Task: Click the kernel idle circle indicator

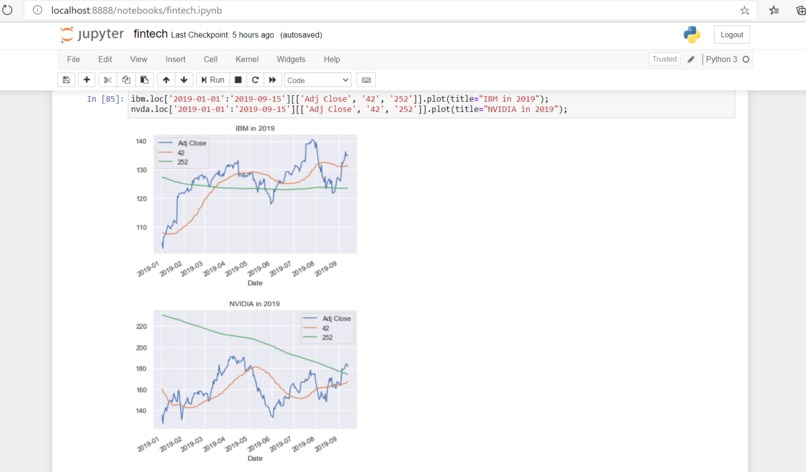Action: click(746, 60)
